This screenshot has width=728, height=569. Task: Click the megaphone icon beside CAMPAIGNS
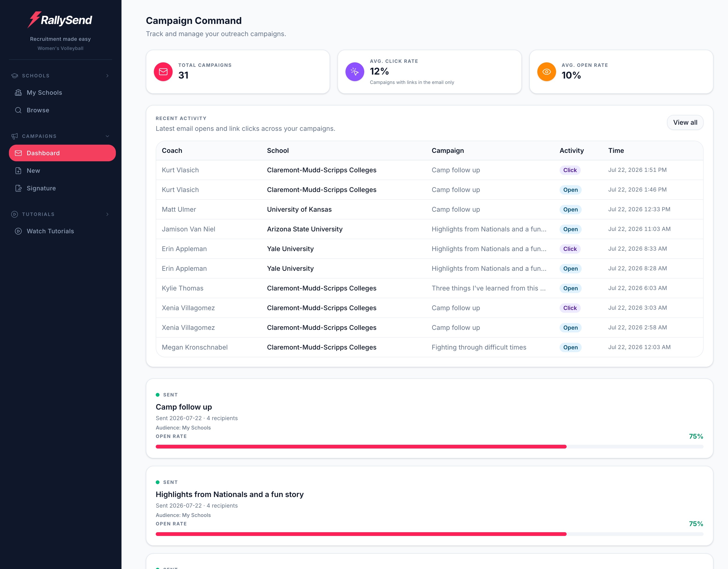click(15, 136)
